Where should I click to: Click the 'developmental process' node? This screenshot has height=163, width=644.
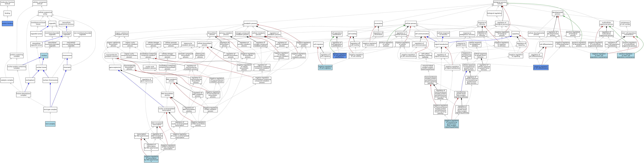coord(558,13)
